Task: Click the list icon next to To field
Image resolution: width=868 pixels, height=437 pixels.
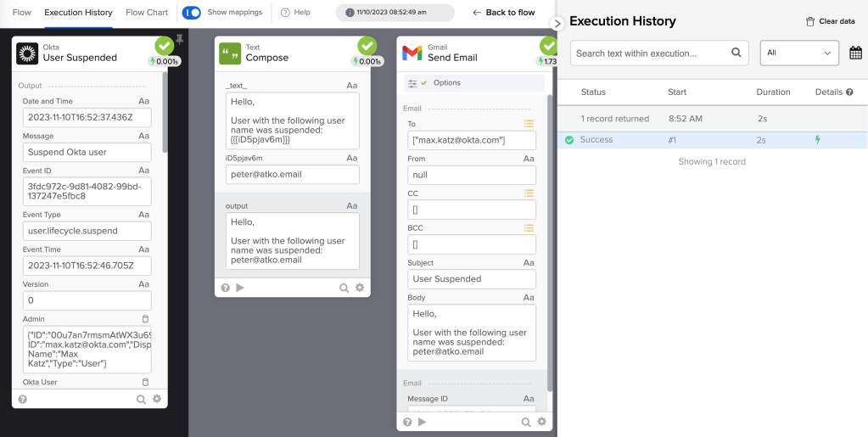Action: tap(529, 124)
